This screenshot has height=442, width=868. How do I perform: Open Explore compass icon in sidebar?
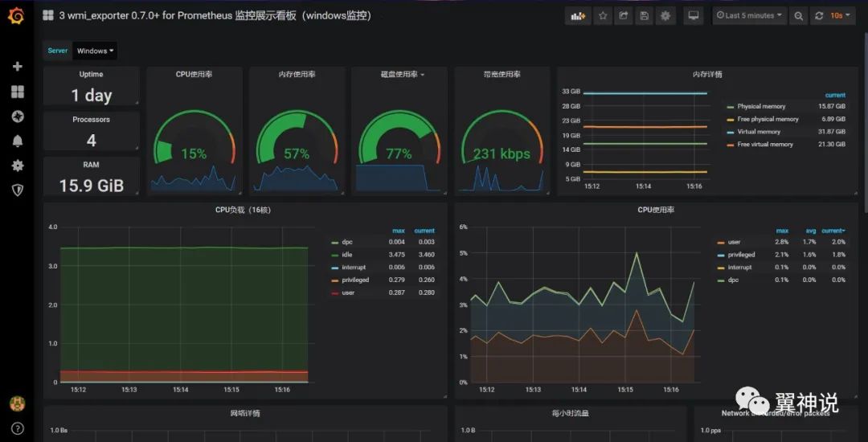point(17,117)
